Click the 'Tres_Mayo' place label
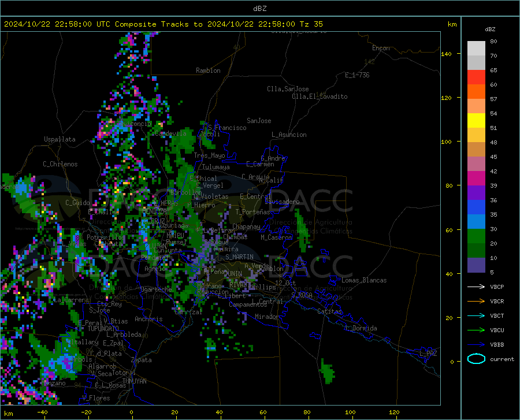The image size is (520, 420). (x=209, y=155)
